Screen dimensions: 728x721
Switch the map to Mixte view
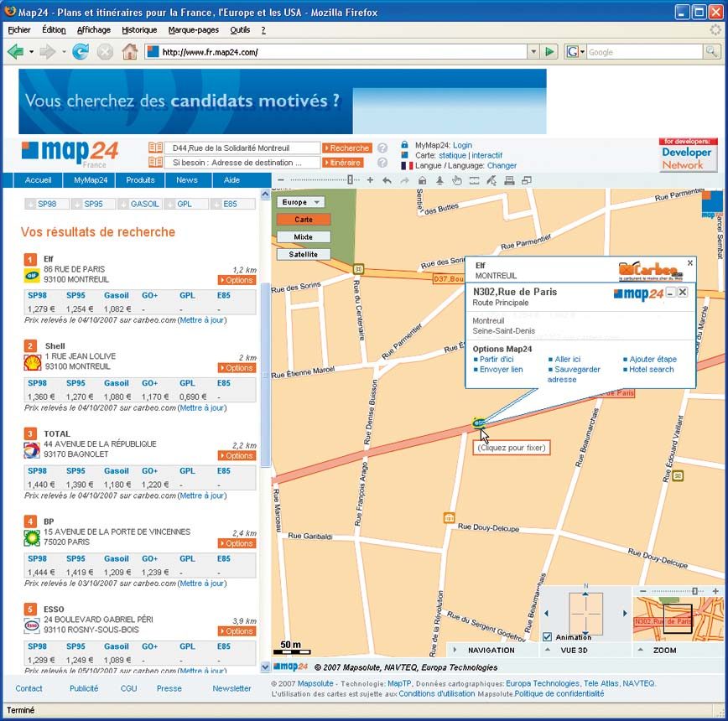pyautogui.click(x=304, y=237)
